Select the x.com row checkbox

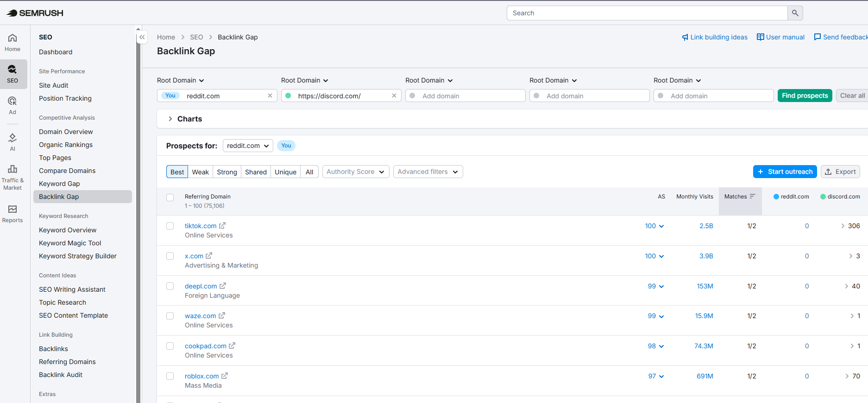click(170, 256)
